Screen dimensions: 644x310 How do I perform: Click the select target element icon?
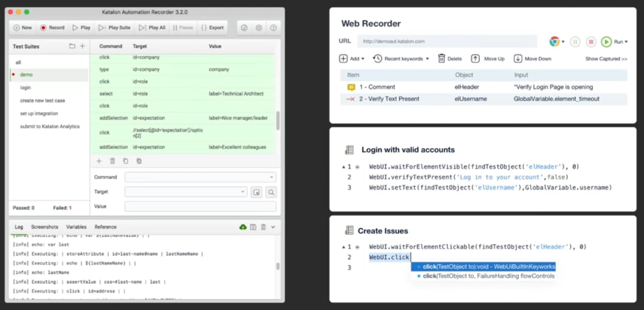[x=256, y=192]
